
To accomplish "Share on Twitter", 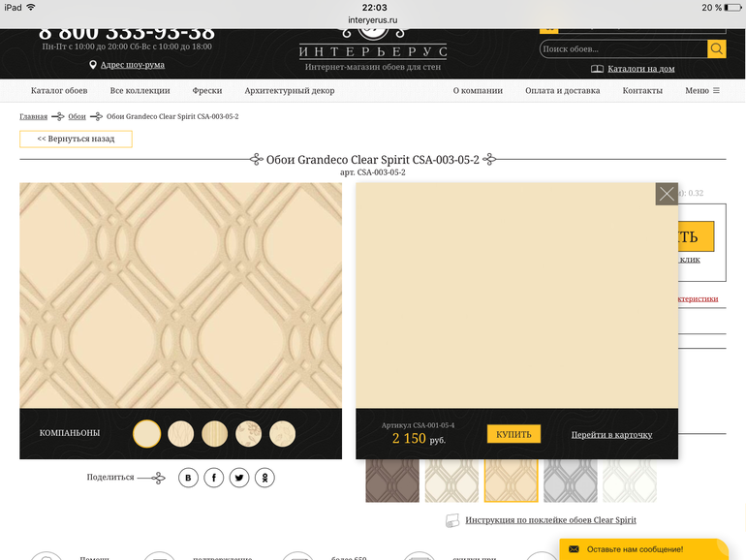I will pyautogui.click(x=238, y=478).
